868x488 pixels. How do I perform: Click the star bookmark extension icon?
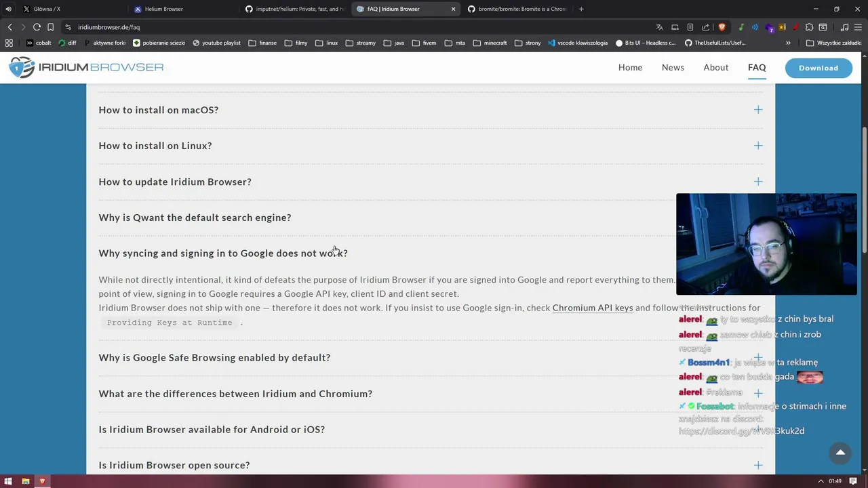point(783,27)
